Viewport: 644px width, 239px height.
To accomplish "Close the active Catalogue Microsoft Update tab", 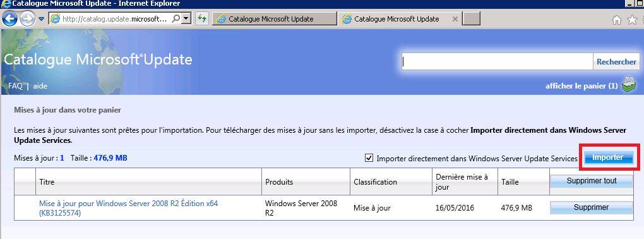I will click(x=455, y=19).
